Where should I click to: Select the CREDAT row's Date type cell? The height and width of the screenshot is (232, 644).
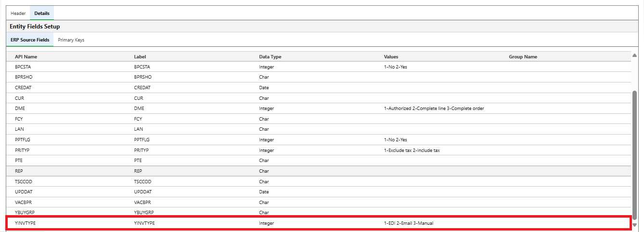pyautogui.click(x=264, y=88)
